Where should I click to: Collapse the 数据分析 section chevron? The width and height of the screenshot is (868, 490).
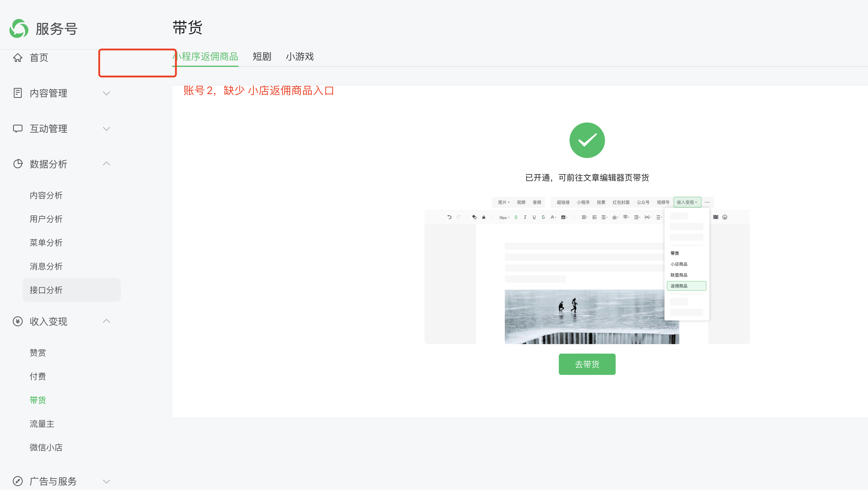coord(107,164)
